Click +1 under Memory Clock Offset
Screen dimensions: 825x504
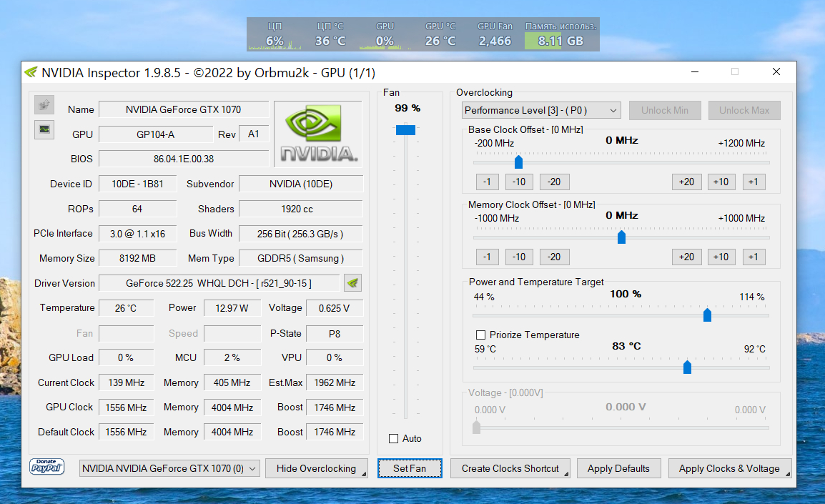point(754,257)
